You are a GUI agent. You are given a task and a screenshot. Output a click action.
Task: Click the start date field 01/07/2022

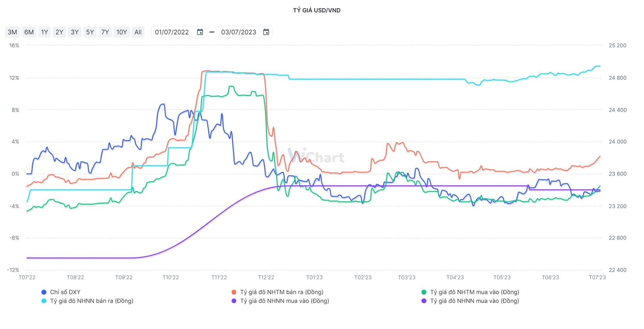tap(172, 32)
